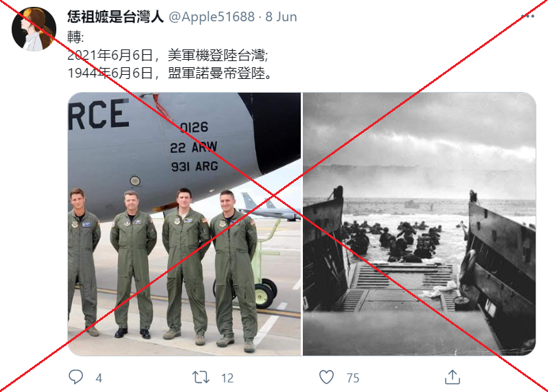Screen dimensions: 548x392
Task: Open the air force crew photo
Action: [x=184, y=224]
